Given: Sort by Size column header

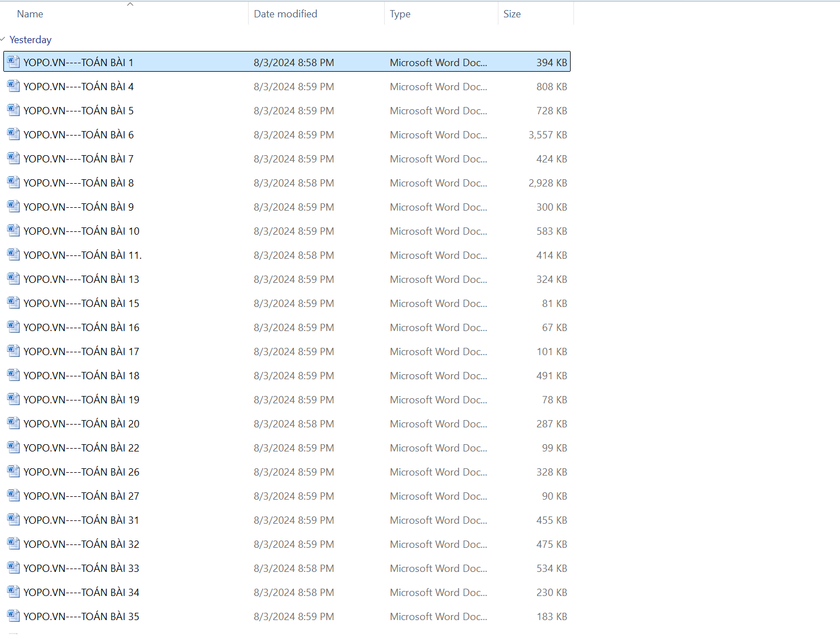Looking at the screenshot, I should point(512,14).
